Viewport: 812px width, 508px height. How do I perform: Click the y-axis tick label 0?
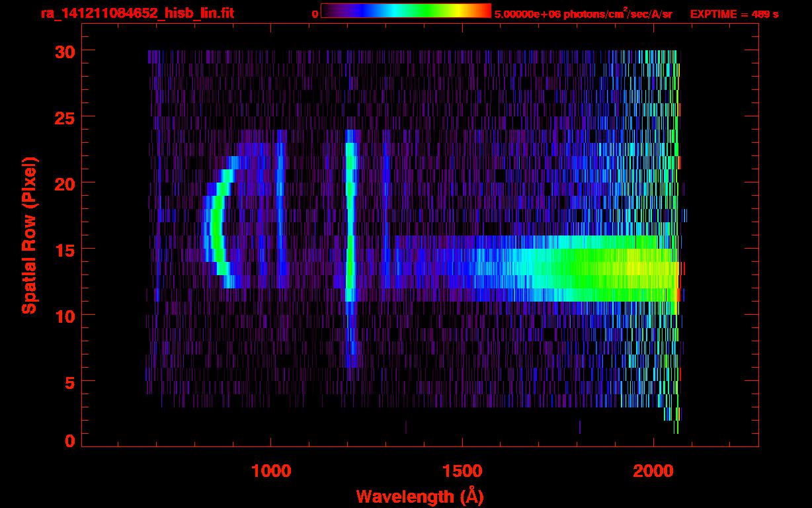pyautogui.click(x=69, y=441)
